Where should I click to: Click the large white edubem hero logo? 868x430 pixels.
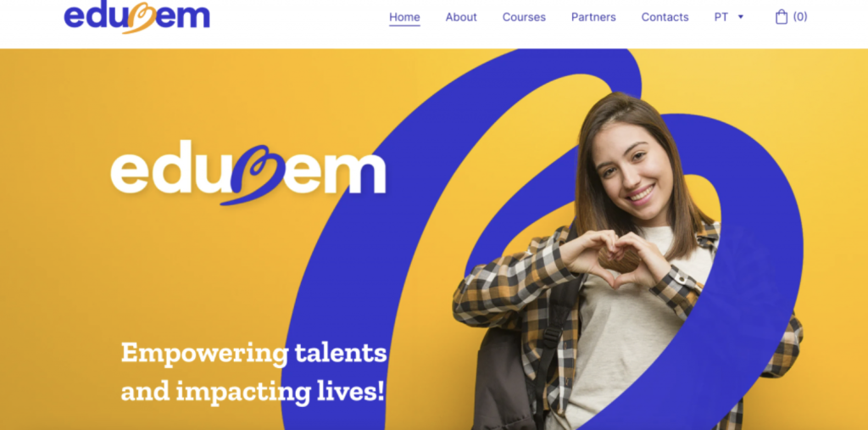click(248, 172)
